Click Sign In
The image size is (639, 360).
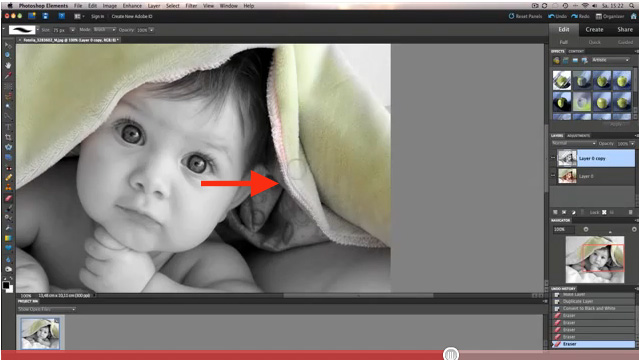click(97, 16)
